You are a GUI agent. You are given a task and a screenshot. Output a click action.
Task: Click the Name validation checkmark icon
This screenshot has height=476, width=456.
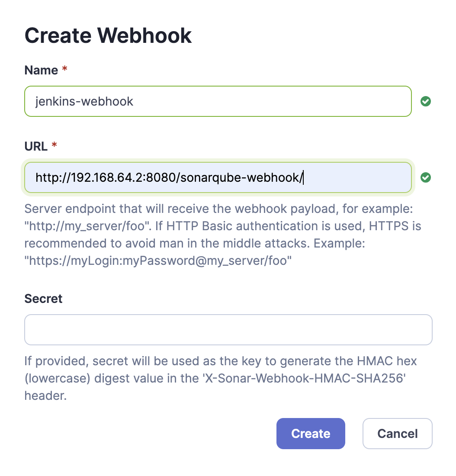[426, 102]
